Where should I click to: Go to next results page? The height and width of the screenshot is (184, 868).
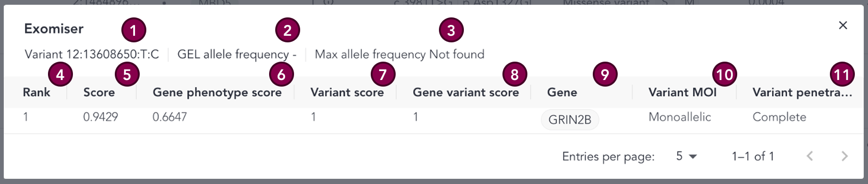844,156
